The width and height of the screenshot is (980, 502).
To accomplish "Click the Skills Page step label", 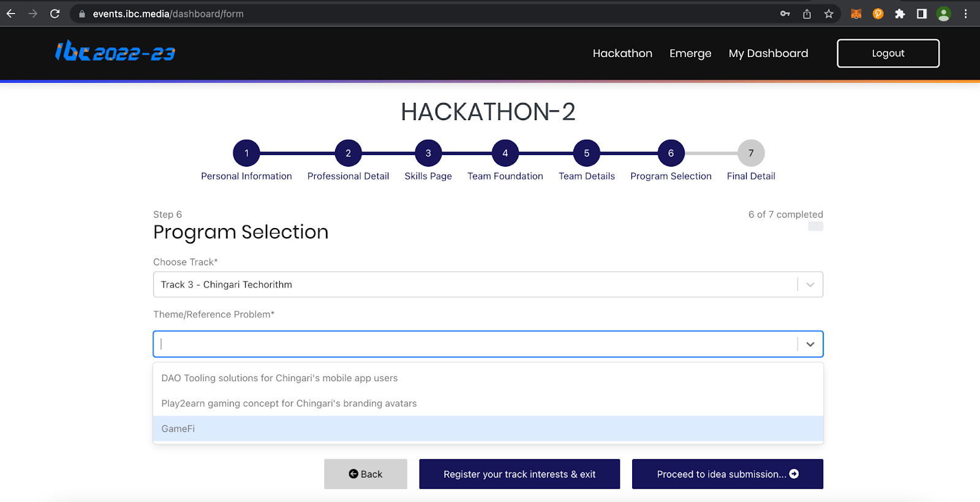I will (x=428, y=176).
